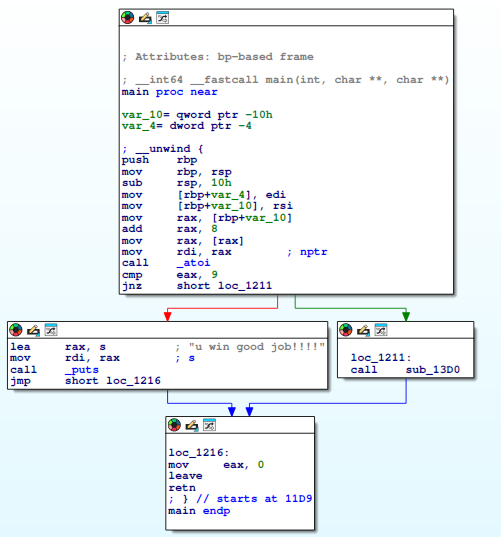The image size is (501, 537).
Task: Click the group nodes icon on loc_1216 block
Action: coord(209,425)
